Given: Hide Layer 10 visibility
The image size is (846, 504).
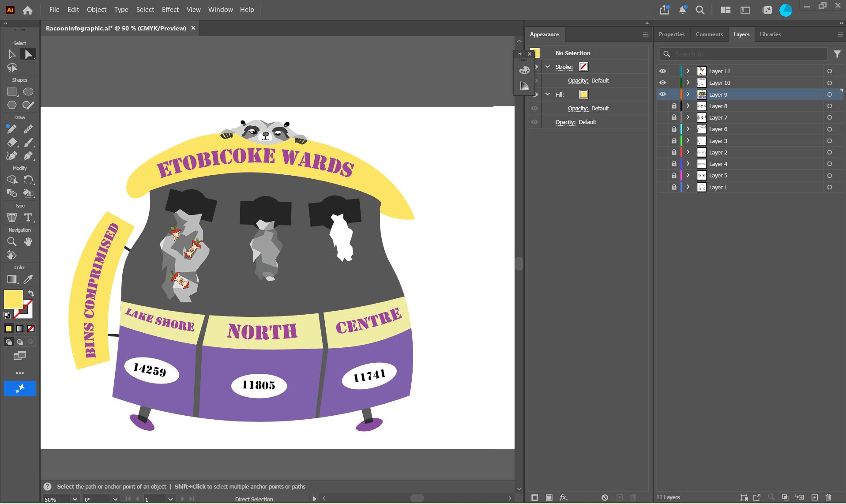Looking at the screenshot, I should pos(662,83).
